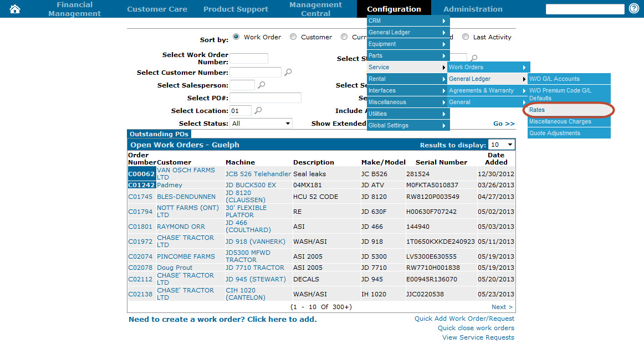
Task: Click description HCU 52 CODE
Action: (x=315, y=197)
